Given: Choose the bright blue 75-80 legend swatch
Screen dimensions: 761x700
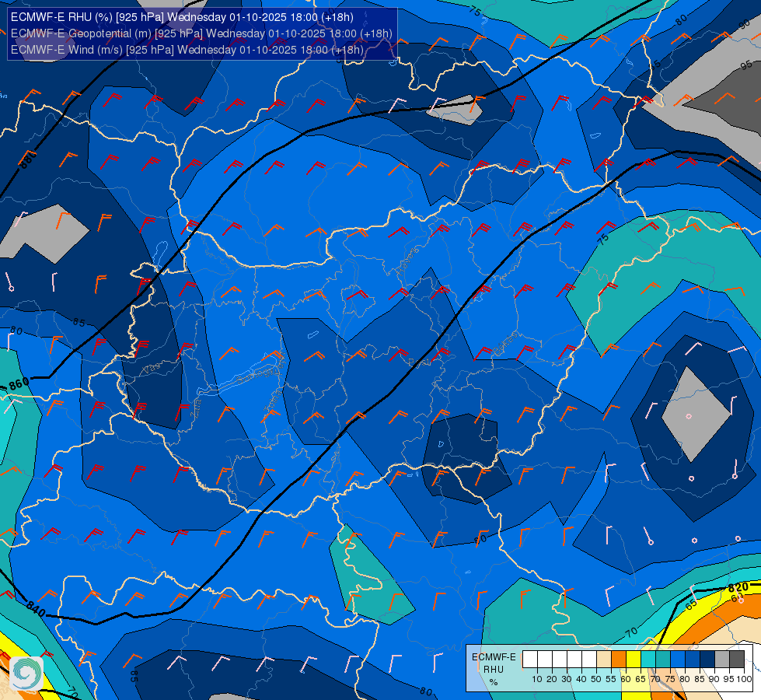Looking at the screenshot, I should (678, 660).
